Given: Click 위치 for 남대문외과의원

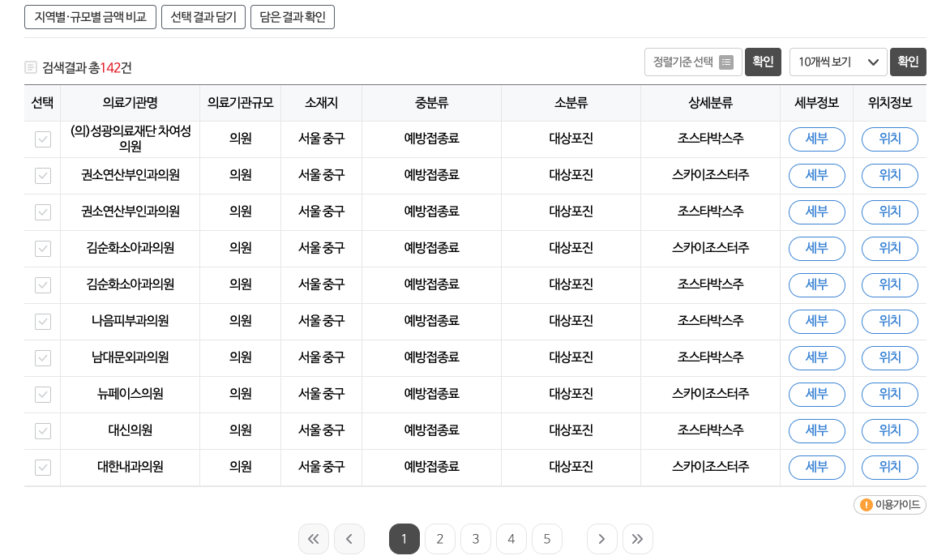Looking at the screenshot, I should pyautogui.click(x=889, y=358).
